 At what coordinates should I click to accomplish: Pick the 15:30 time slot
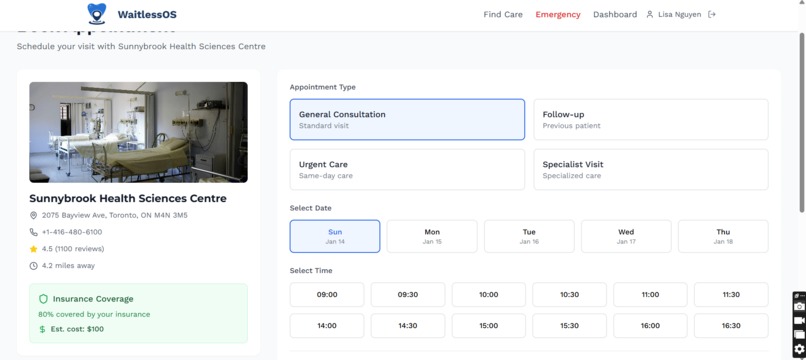570,326
